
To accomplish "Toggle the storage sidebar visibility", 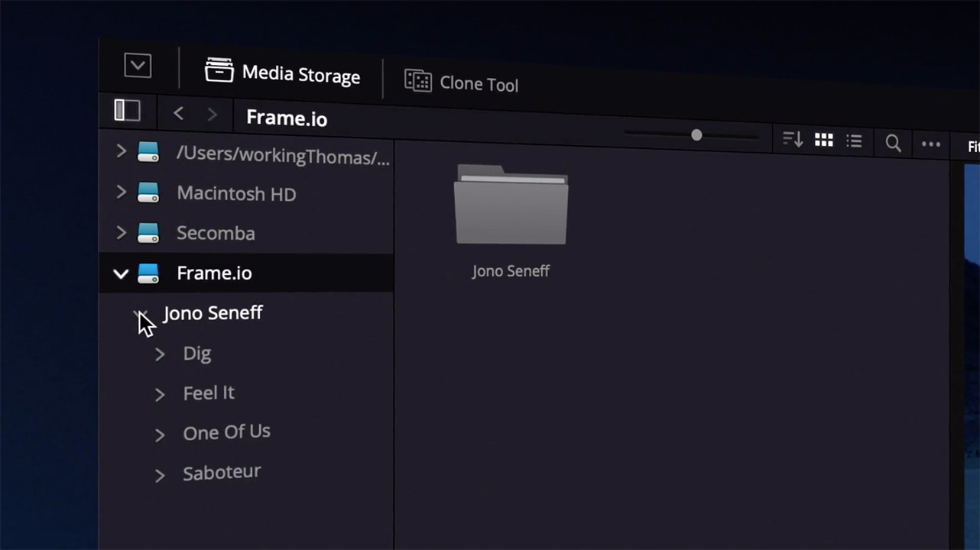I will pos(127,111).
